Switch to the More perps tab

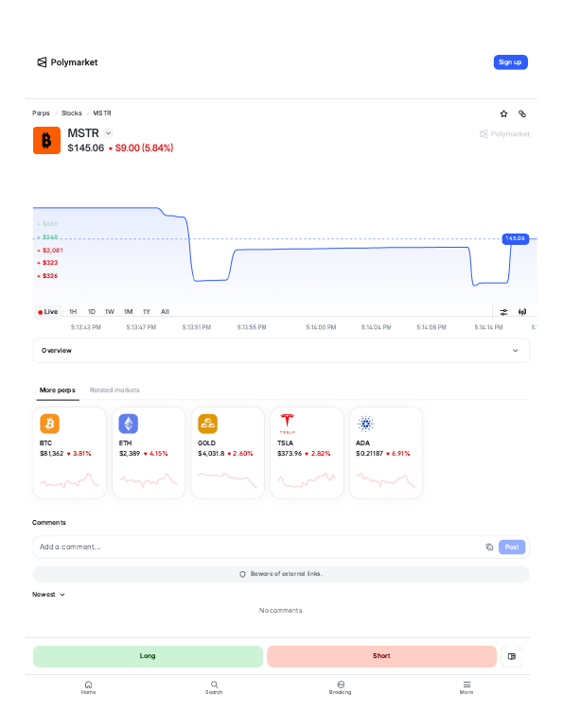coord(58,390)
